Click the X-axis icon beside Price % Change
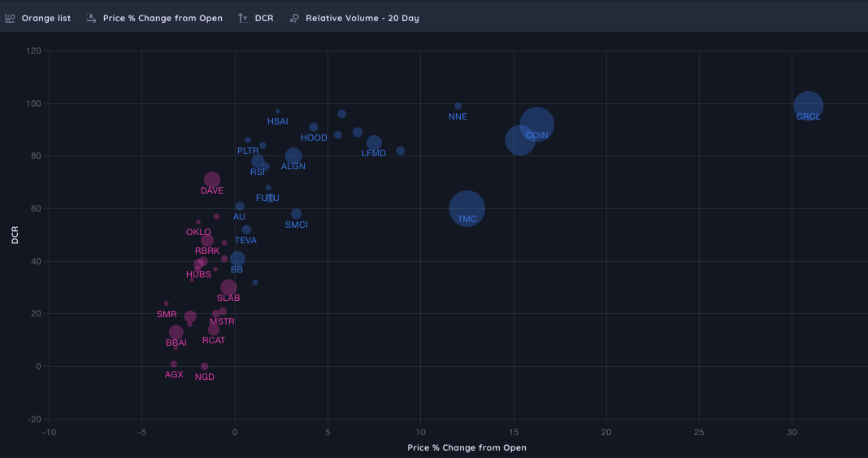This screenshot has width=868, height=458. click(92, 18)
